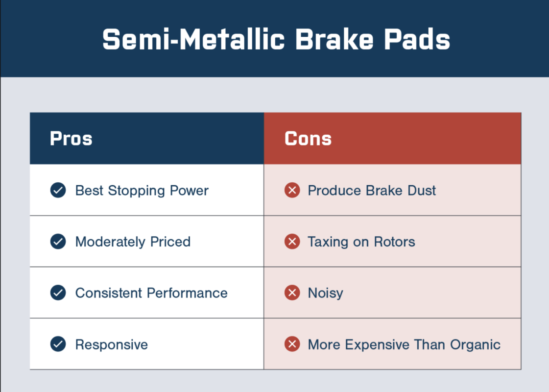The height and width of the screenshot is (392, 549).
Task: Click the More Expensive Than Organic text
Action: coord(404,344)
